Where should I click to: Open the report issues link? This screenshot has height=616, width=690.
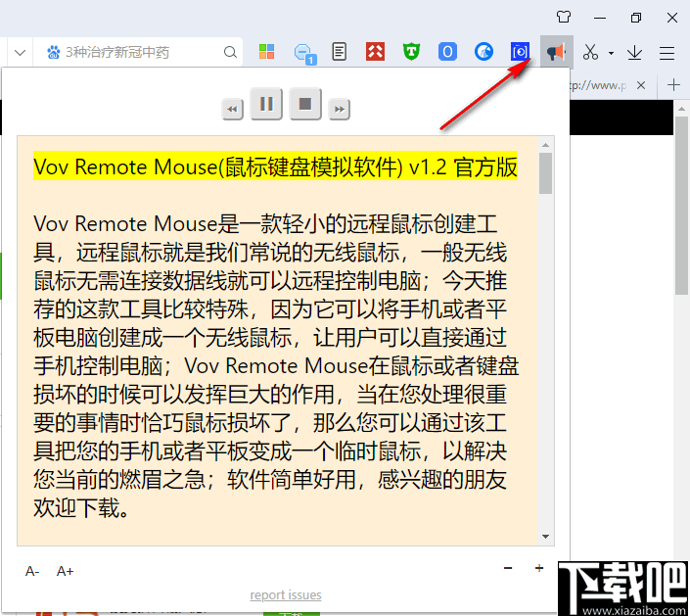click(286, 594)
